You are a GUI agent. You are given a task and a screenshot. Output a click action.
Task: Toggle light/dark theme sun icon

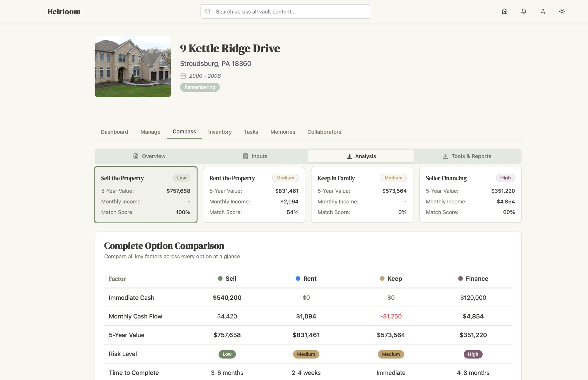(562, 12)
